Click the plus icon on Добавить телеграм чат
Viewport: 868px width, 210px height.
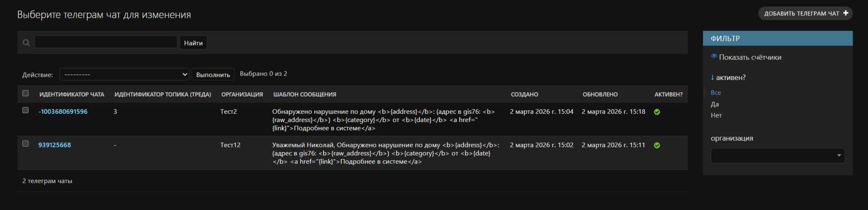(x=845, y=13)
